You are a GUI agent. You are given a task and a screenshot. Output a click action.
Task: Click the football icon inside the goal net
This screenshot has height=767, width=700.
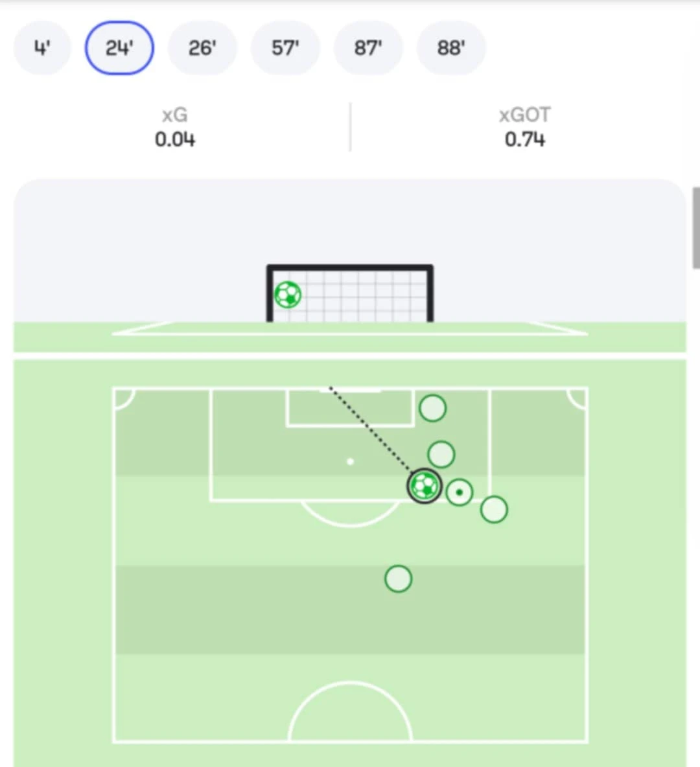(x=288, y=295)
